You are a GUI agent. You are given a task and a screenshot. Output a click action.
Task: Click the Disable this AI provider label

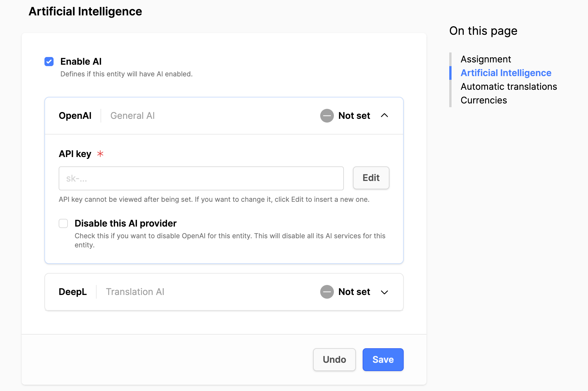point(125,223)
